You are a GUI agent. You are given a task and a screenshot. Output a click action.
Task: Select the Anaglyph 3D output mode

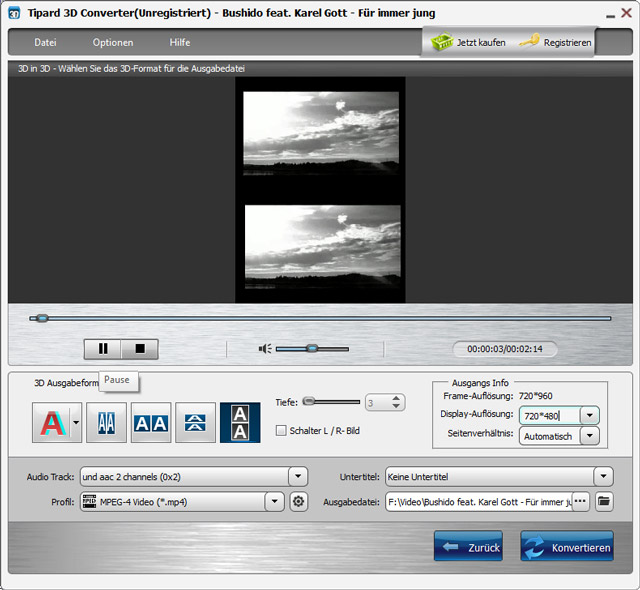[52, 423]
